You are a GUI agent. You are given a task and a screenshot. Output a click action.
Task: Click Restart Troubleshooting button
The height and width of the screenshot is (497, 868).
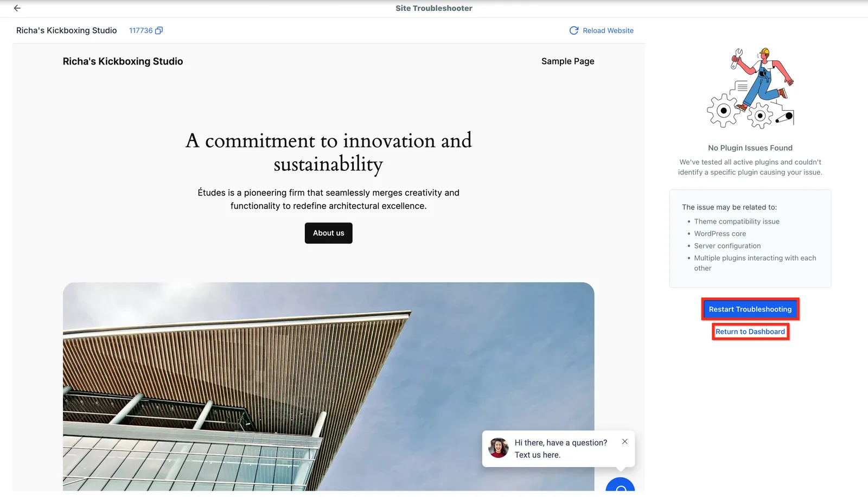[x=750, y=309]
